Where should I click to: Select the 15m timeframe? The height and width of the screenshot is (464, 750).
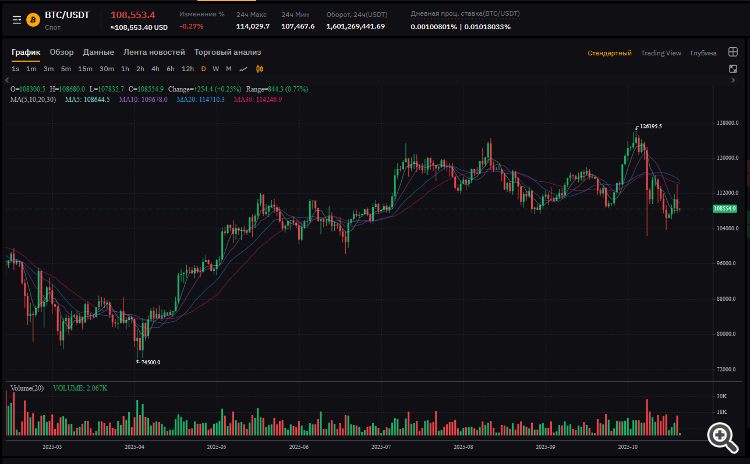coord(85,69)
